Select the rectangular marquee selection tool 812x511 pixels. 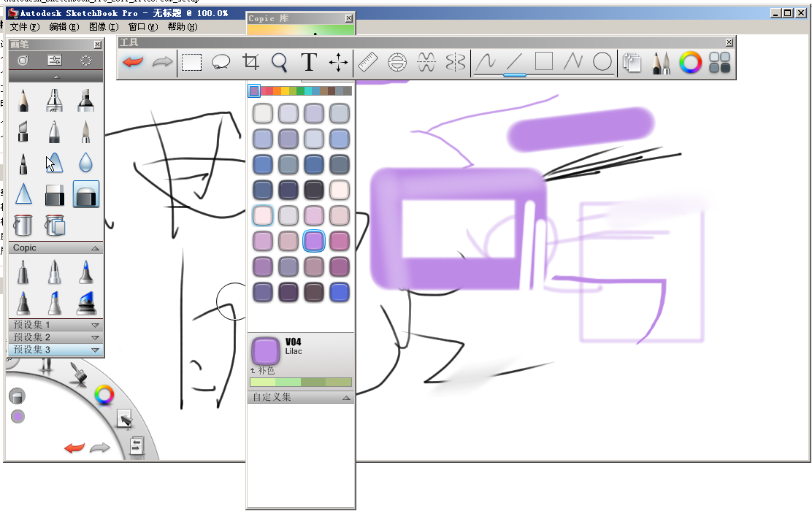point(191,62)
